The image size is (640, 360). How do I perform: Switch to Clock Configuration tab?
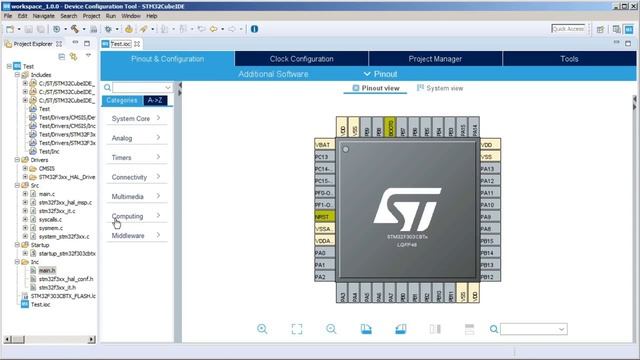point(302,59)
